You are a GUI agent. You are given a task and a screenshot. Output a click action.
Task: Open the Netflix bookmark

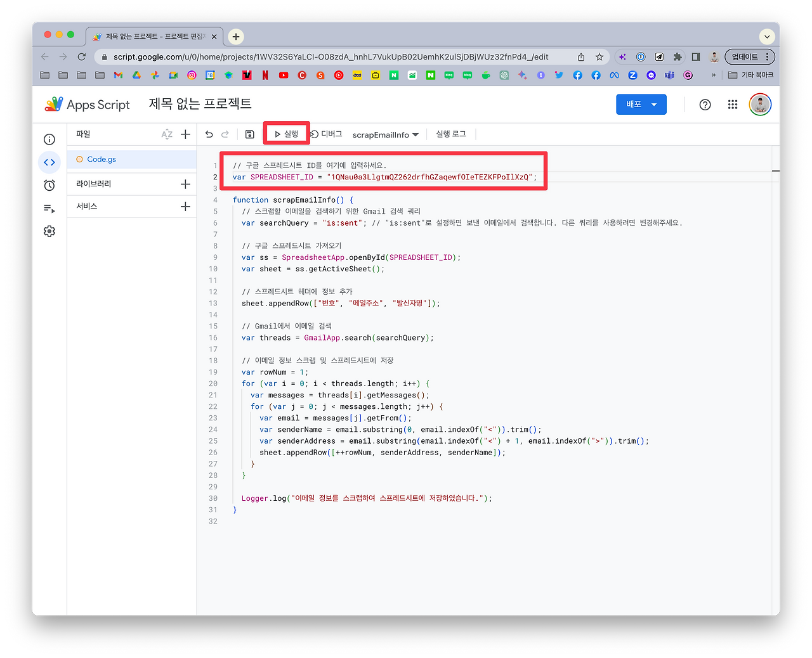tap(265, 75)
